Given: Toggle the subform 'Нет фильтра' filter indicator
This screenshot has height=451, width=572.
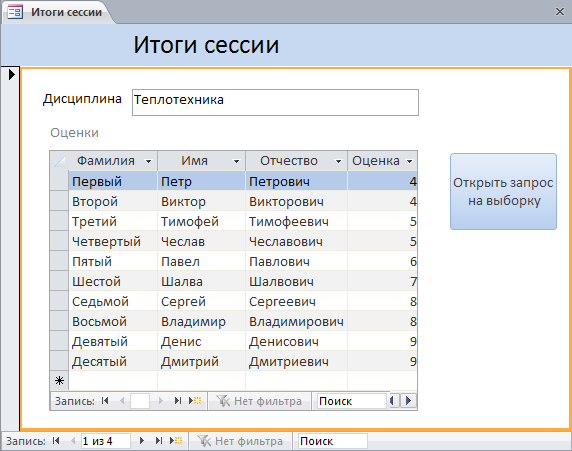Looking at the screenshot, I should 259,401.
